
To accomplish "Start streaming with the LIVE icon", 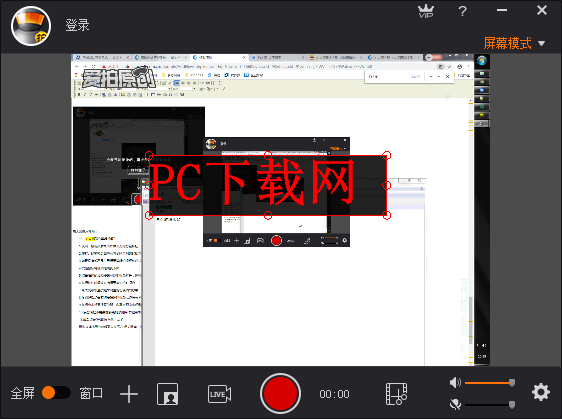I will click(x=219, y=394).
